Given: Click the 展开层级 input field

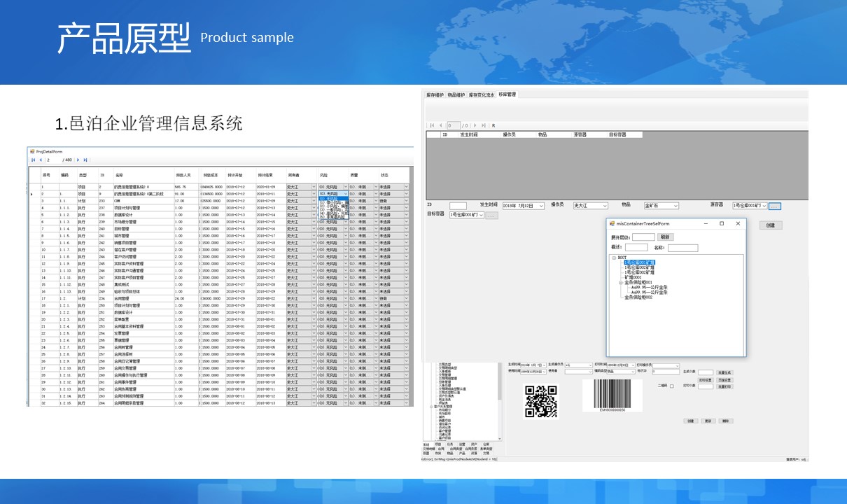Looking at the screenshot, I should click(x=644, y=237).
